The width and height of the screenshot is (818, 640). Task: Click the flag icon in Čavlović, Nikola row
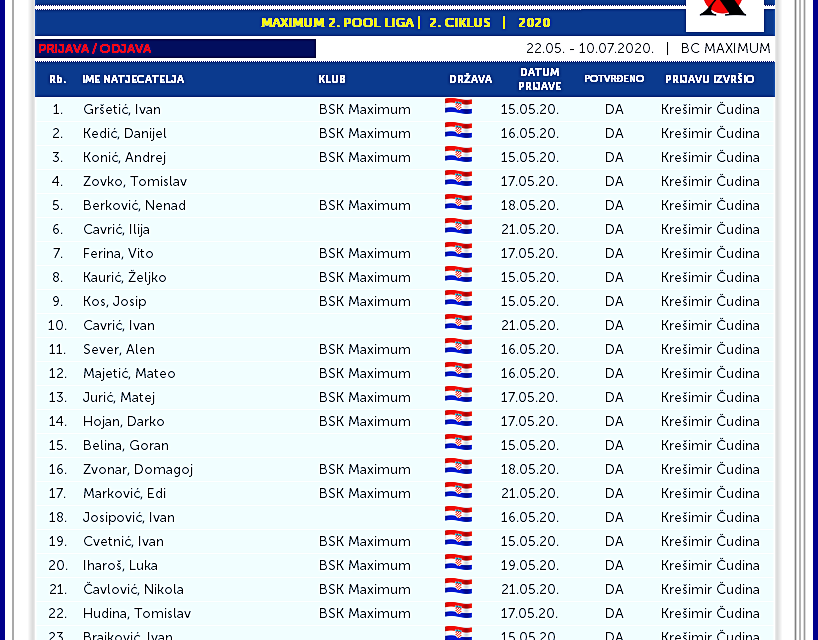tap(458, 586)
